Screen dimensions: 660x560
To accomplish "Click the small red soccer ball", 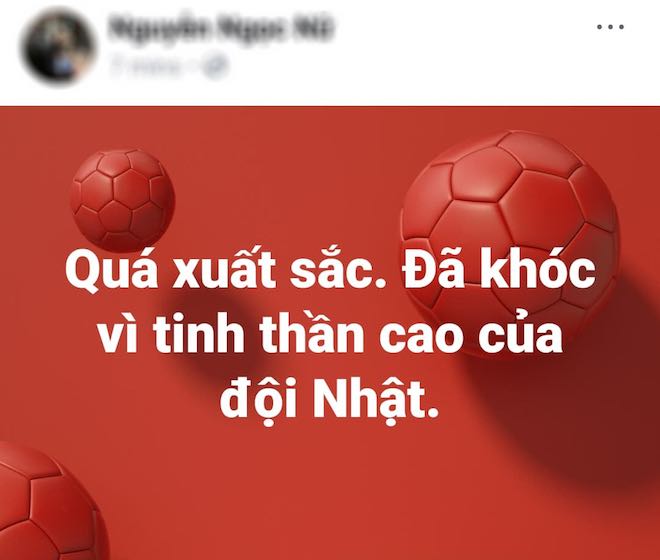I will coord(122,200).
